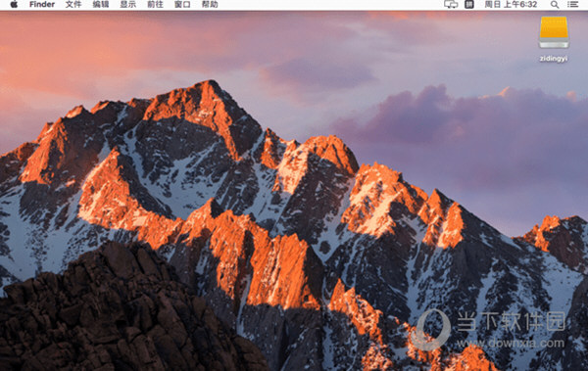Image resolution: width=588 pixels, height=371 pixels.
Task: Open the Finder application menu
Action: coord(42,5)
